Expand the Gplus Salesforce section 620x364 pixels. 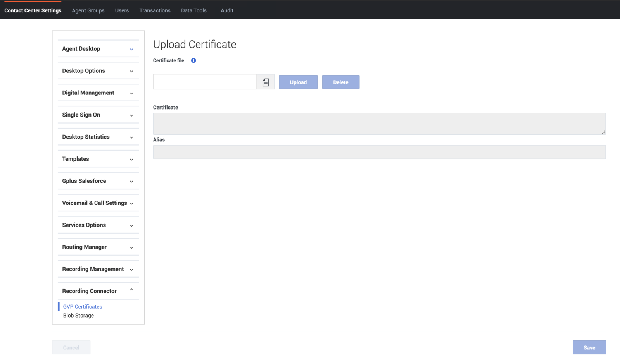[98, 181]
